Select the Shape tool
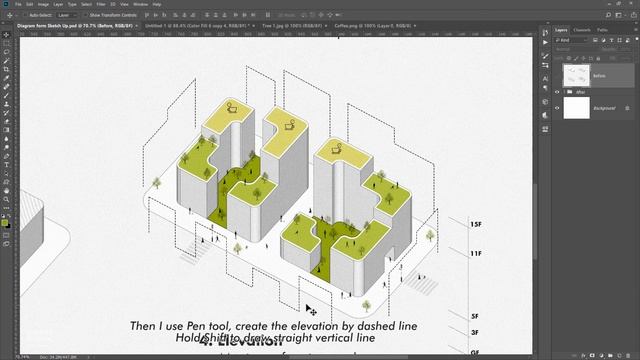The image size is (640, 360). 6,182
